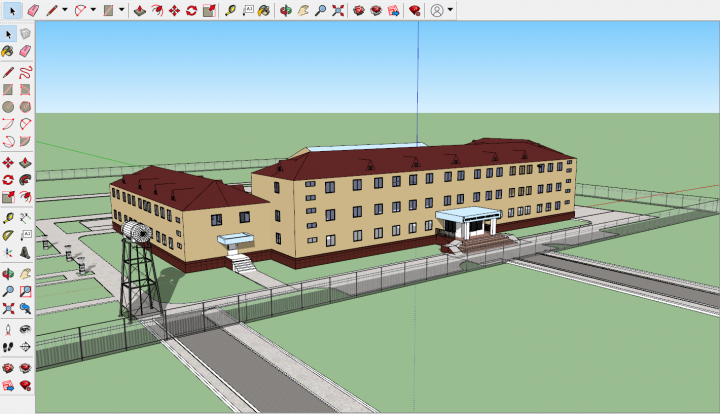Select the arrow tool in the left palette

click(8, 34)
